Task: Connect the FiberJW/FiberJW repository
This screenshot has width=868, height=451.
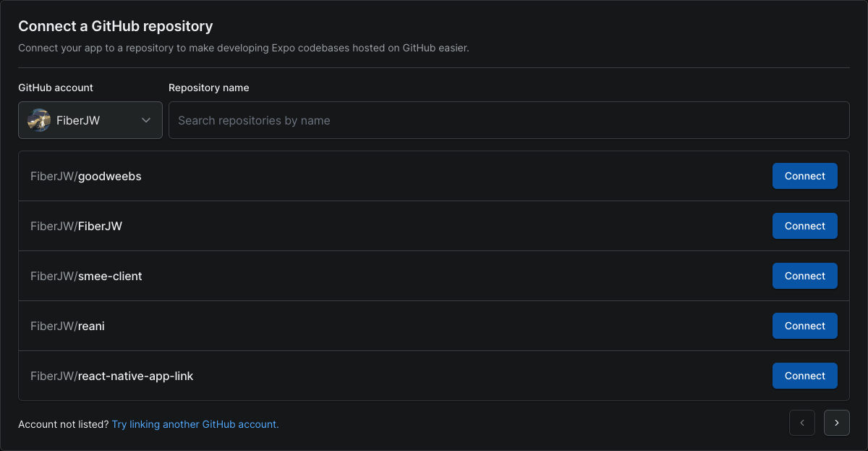Action: [804, 226]
